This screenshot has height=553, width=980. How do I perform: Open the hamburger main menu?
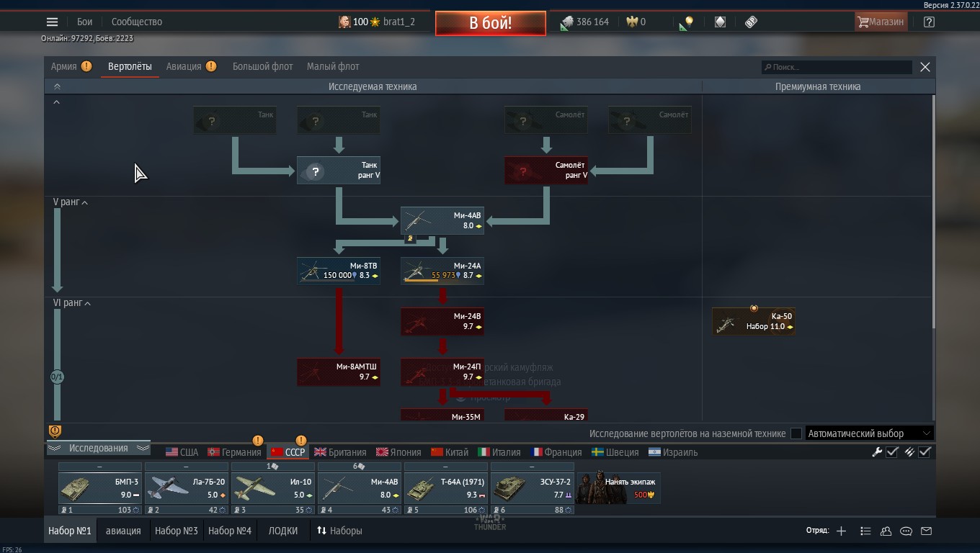click(52, 22)
